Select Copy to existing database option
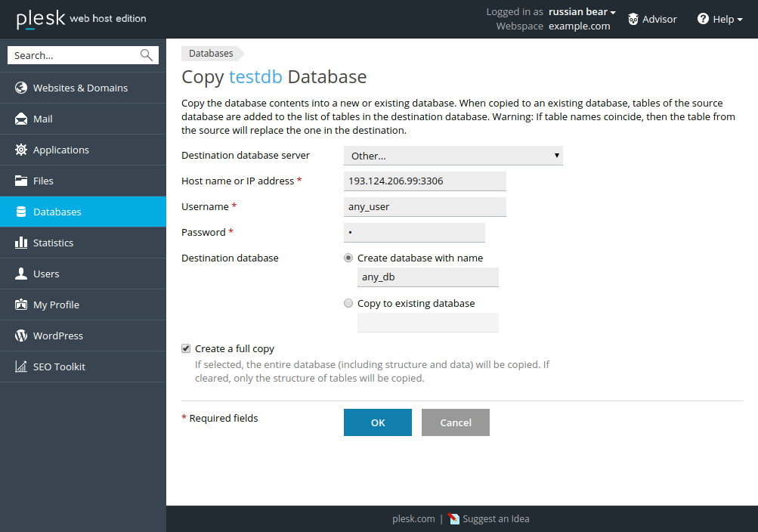758x532 pixels. [x=348, y=303]
